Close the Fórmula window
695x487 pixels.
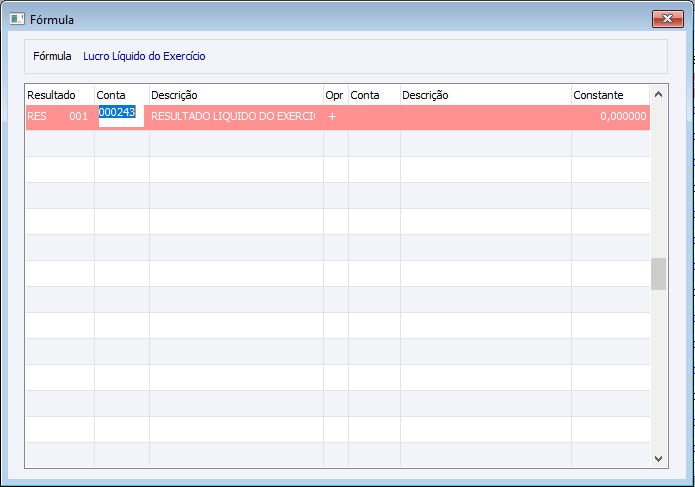coord(668,19)
